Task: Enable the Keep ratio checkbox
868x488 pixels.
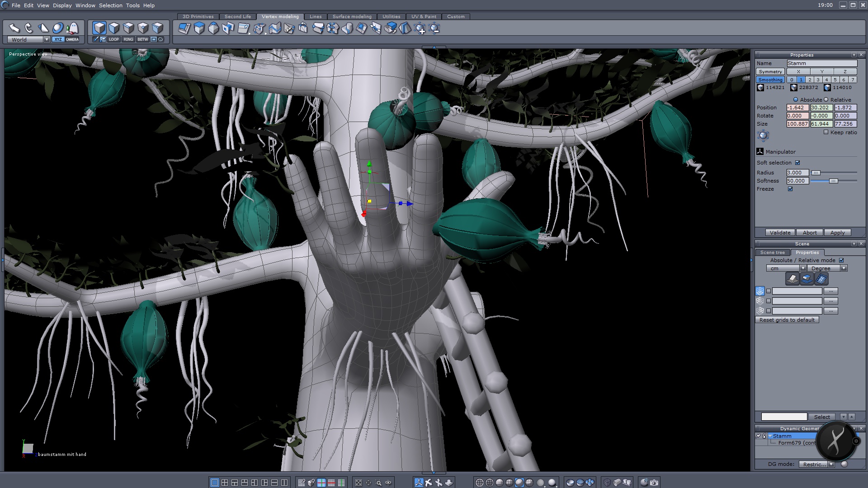Action: 826,132
